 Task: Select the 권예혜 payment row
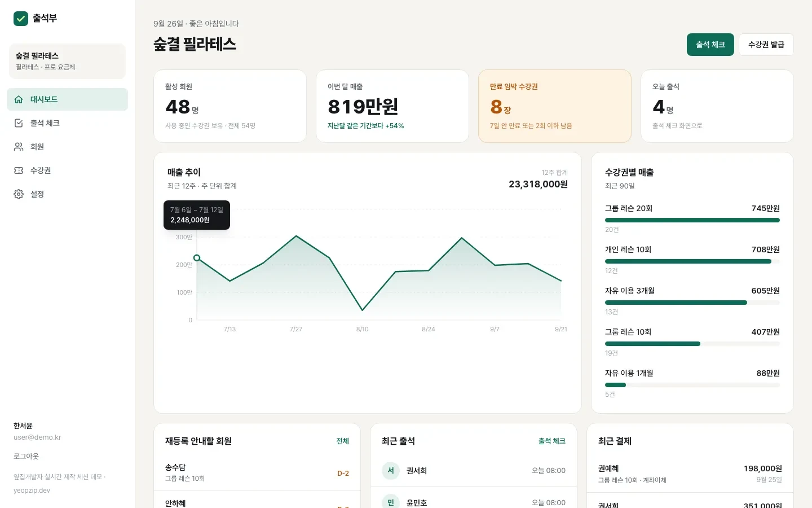(690, 474)
